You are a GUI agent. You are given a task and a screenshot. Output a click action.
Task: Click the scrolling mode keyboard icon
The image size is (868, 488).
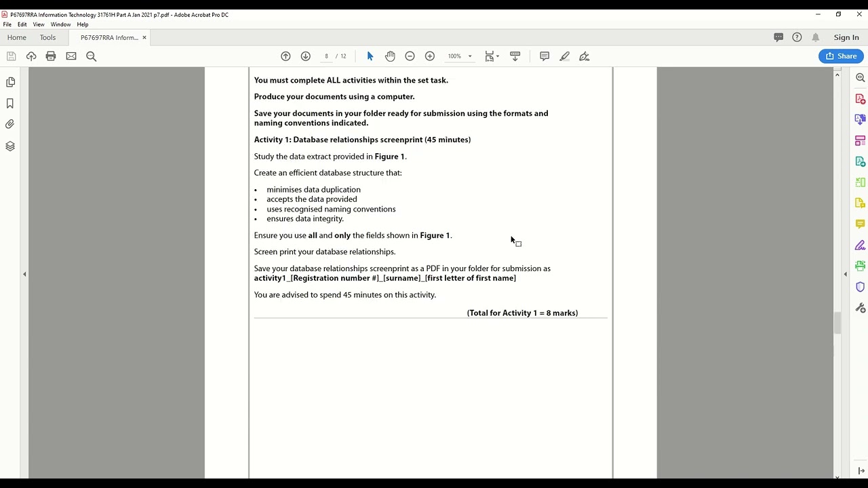pos(515,56)
